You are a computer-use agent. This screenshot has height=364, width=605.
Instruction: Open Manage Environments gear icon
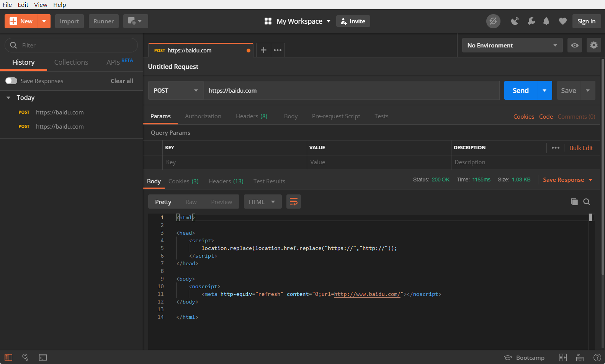coord(594,45)
